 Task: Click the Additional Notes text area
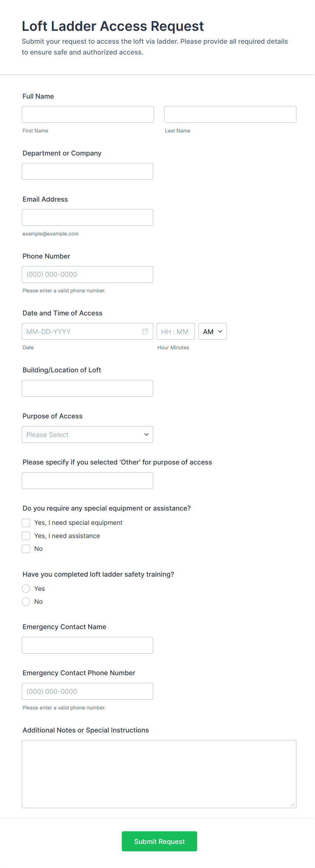[x=159, y=774]
